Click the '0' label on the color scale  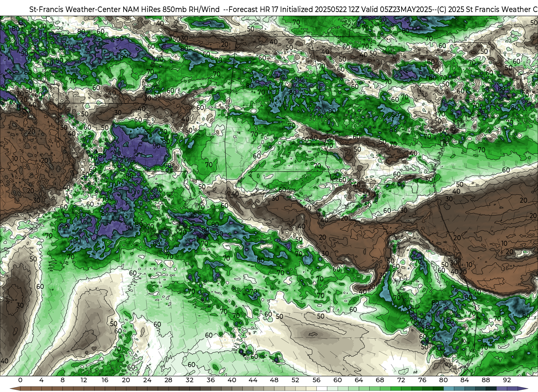[20, 380]
